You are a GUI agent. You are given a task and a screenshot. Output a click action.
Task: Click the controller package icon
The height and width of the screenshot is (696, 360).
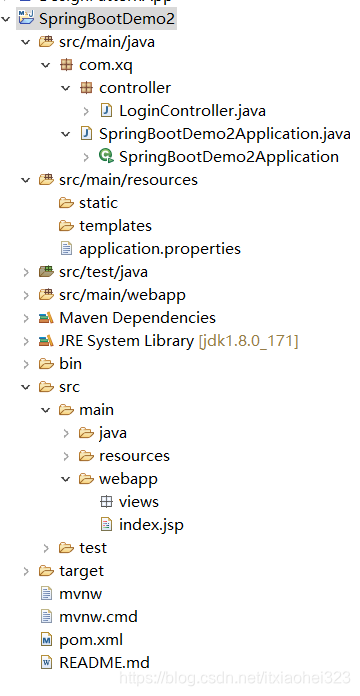click(86, 88)
